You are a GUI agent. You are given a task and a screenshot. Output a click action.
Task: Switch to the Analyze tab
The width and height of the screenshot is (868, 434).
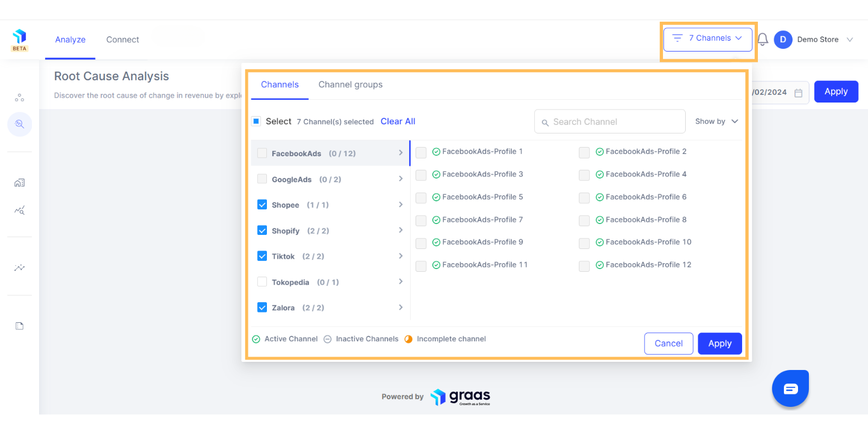pos(70,40)
